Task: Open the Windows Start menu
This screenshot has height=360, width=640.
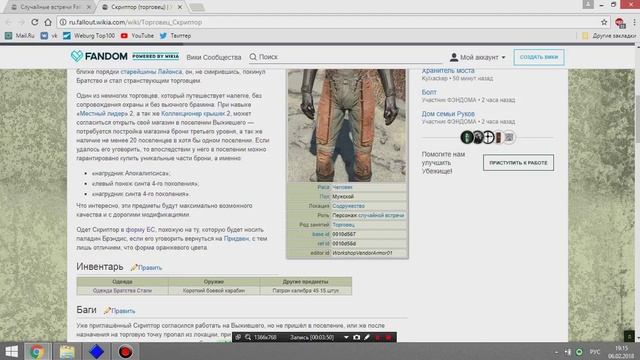Action: pos(11,351)
